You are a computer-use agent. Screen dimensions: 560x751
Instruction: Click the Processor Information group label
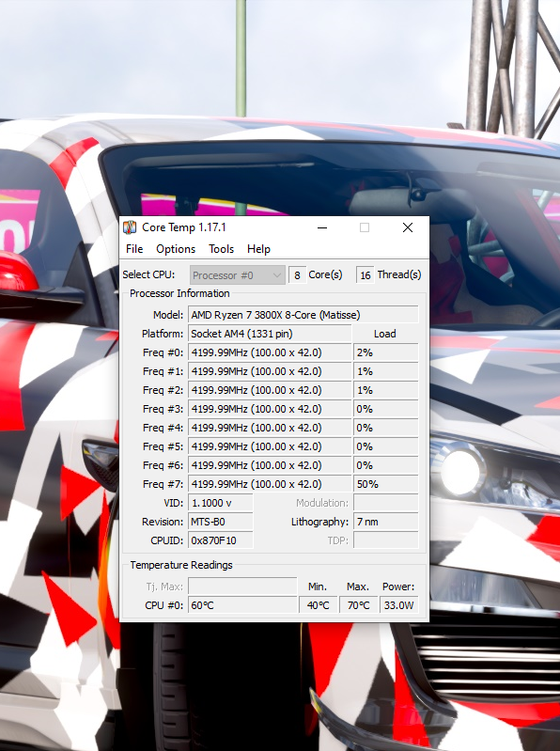point(179,293)
